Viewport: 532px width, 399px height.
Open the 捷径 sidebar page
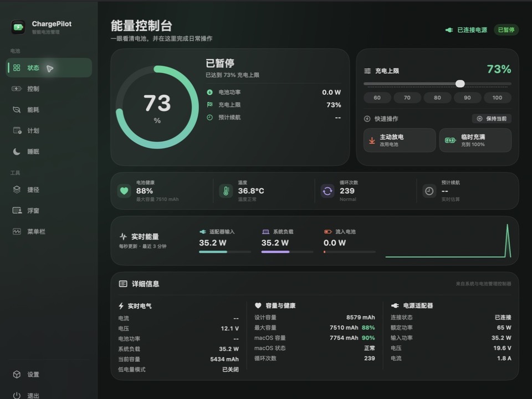coord(49,190)
